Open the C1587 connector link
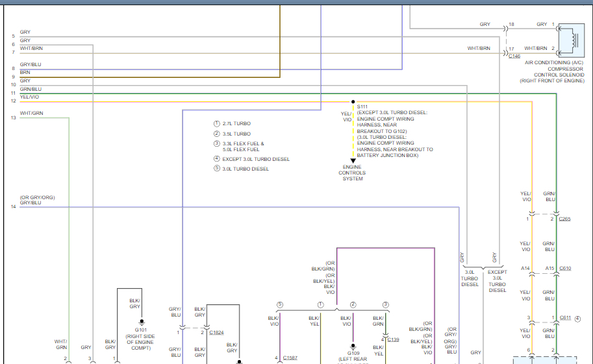 tap(290, 358)
